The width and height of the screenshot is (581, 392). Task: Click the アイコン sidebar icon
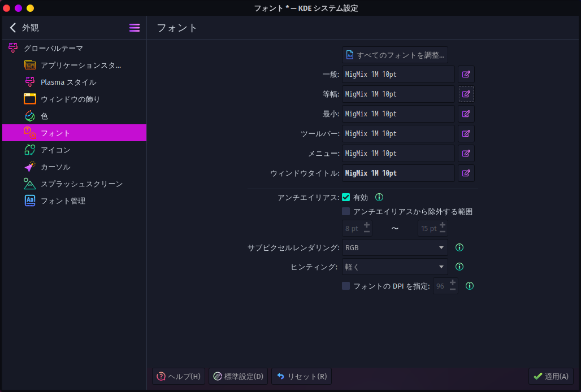tap(30, 150)
